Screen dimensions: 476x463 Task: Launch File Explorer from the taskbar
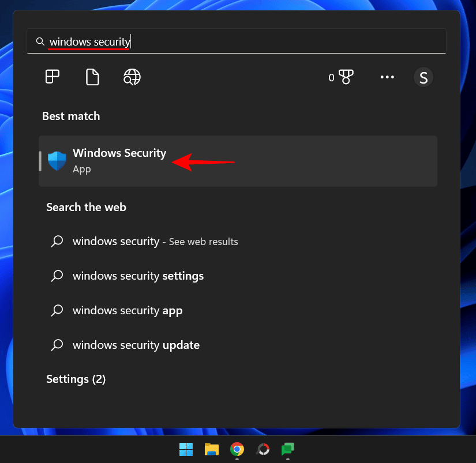click(x=211, y=450)
